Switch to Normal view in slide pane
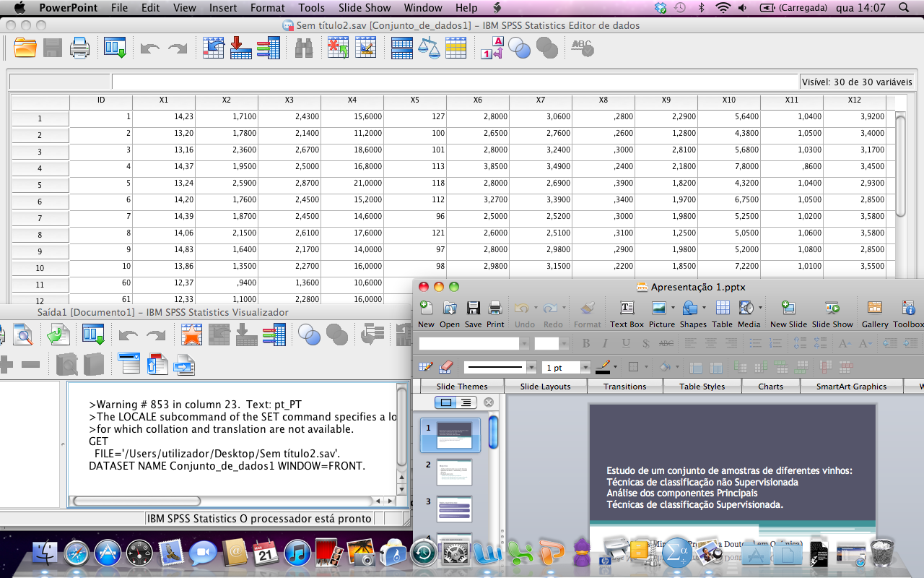Image resolution: width=924 pixels, height=578 pixels. (x=445, y=402)
